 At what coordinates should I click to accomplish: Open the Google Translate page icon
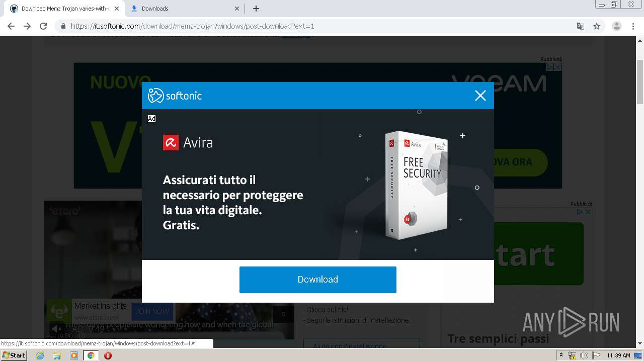point(581,26)
